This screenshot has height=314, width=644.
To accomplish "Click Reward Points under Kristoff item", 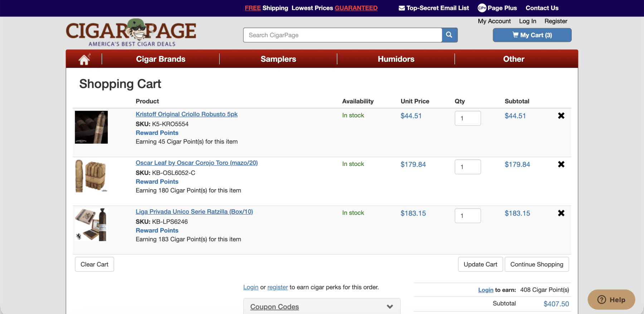I will (157, 133).
